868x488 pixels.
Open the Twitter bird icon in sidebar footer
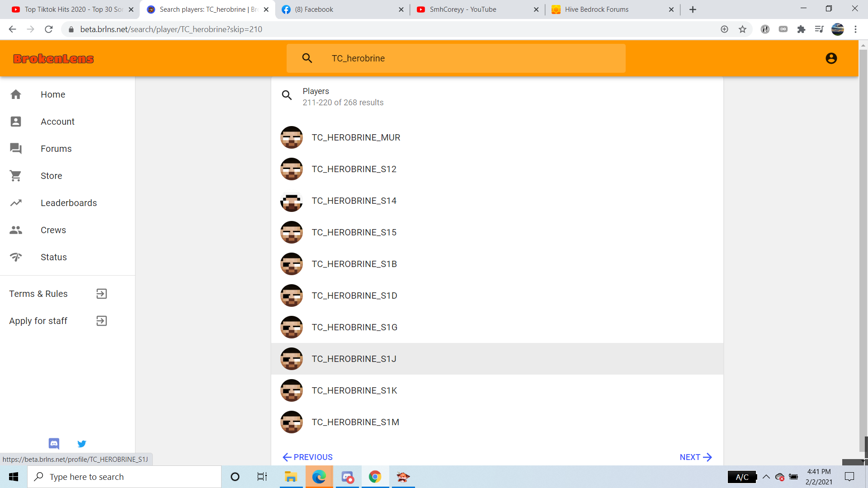(x=82, y=444)
